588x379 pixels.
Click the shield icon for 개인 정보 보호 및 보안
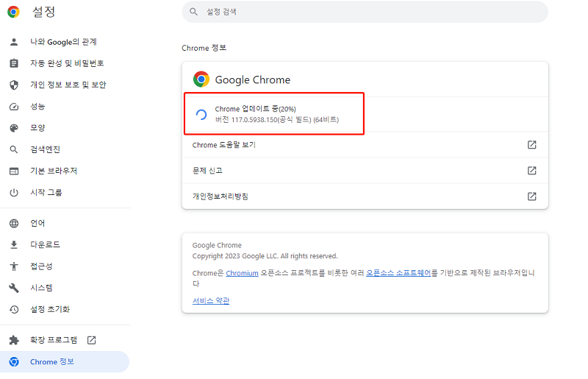[13, 85]
